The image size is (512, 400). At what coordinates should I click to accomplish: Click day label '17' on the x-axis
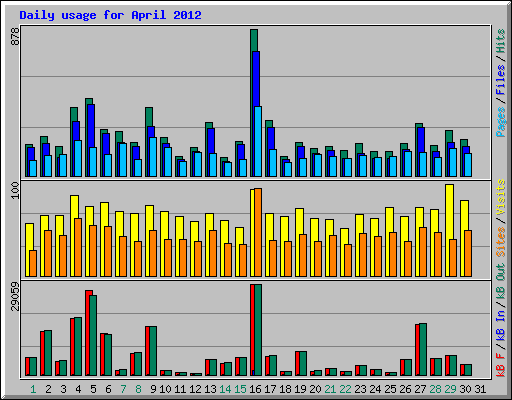270,389
